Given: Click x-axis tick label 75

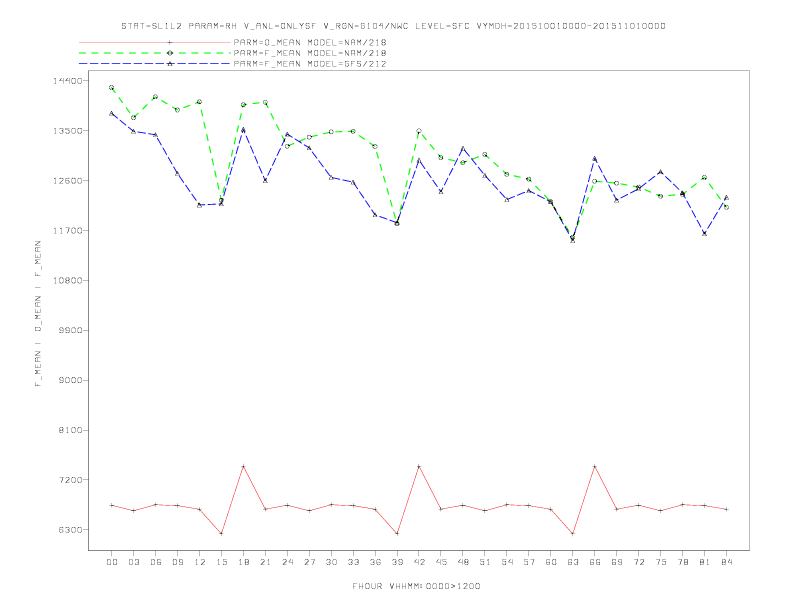Looking at the screenshot, I should (661, 562).
